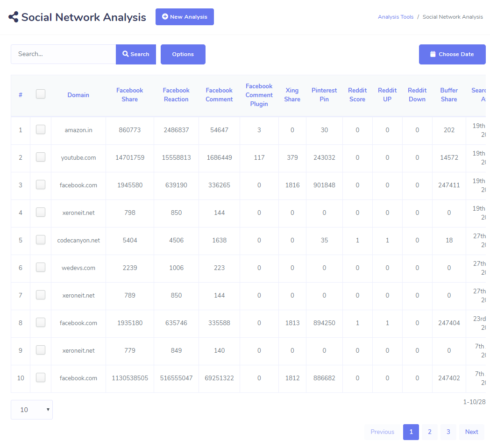Sort by the Facebook Share column header
Screen dimensions: 490x448
[x=130, y=95]
